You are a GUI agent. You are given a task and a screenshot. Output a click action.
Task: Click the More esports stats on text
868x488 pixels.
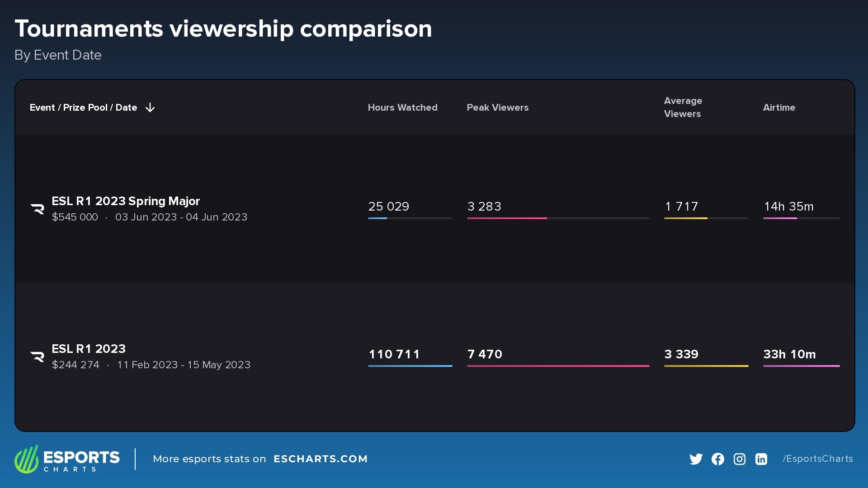coord(209,459)
